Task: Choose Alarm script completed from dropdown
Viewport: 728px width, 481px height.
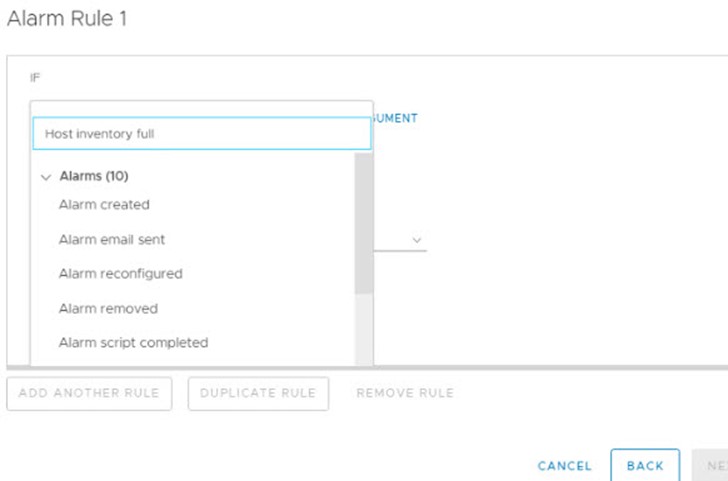Action: pyautogui.click(x=133, y=343)
